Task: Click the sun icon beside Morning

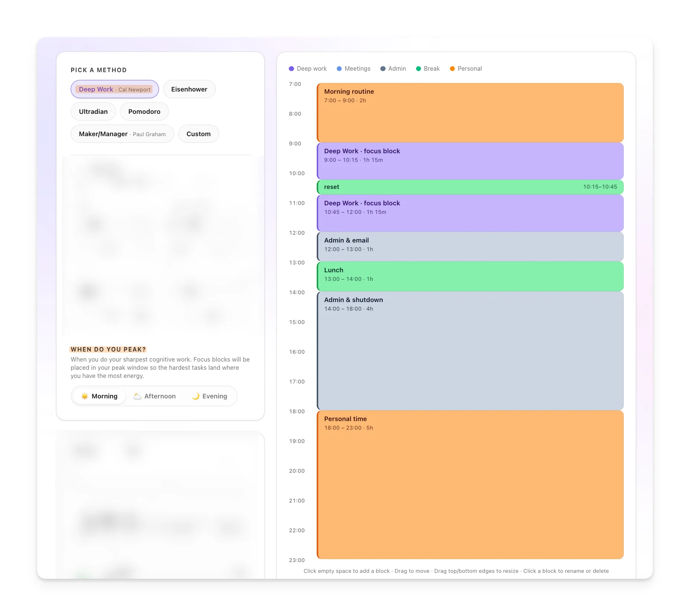Action: (85, 396)
